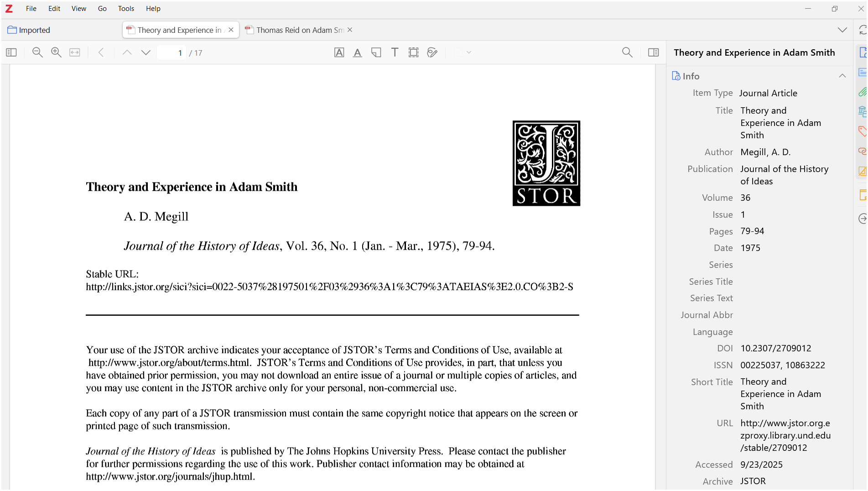
Task: Click the DOI value 10.2307/2709012
Action: (x=776, y=348)
